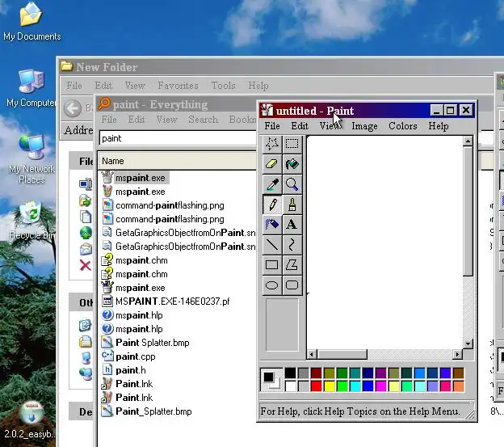The width and height of the screenshot is (504, 447).
Task: Pick the bright green color swatch
Action: tap(342, 386)
